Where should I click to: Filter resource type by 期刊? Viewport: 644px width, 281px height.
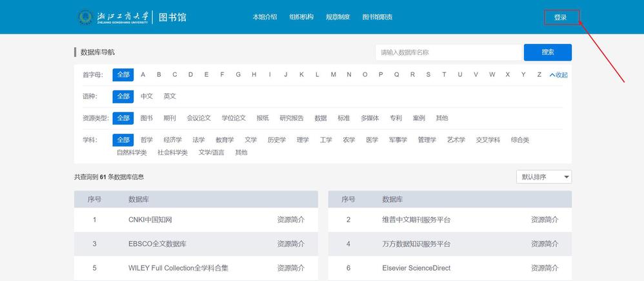[170, 118]
